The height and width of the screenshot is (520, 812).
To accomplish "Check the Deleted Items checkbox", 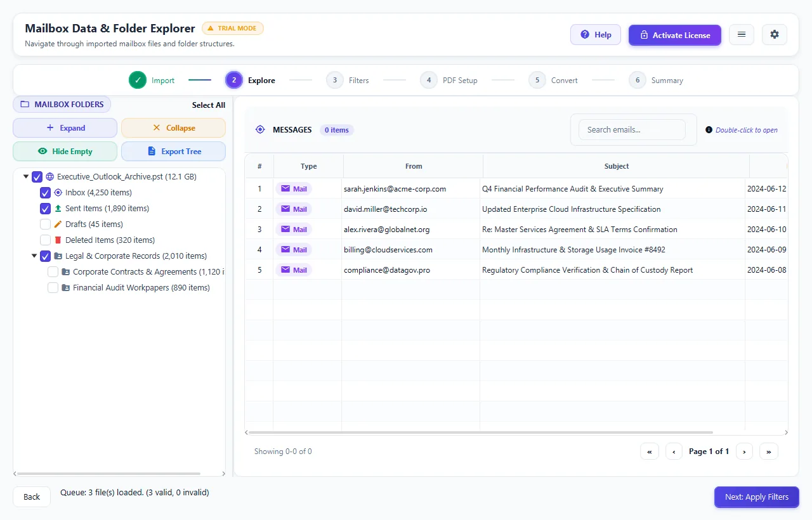I will click(x=45, y=240).
